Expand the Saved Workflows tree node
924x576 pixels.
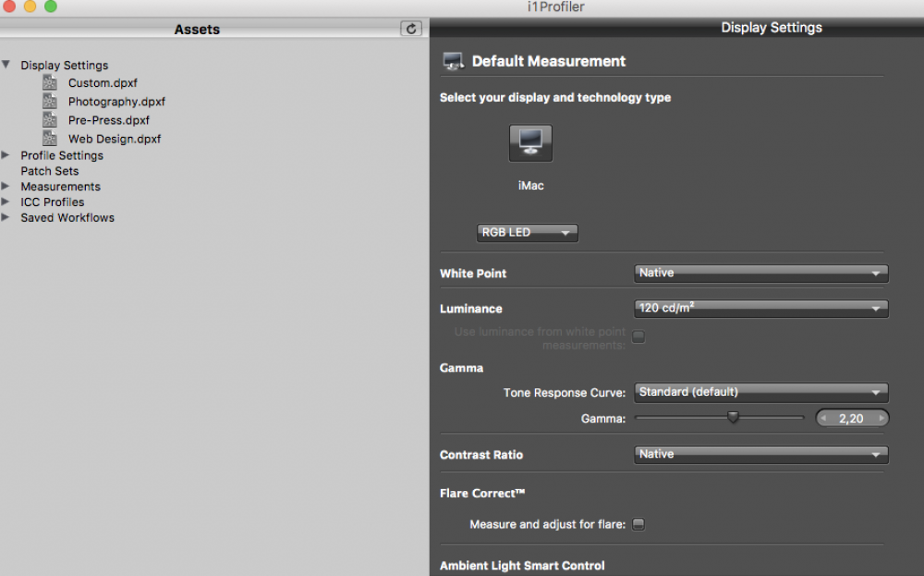[x=6, y=217]
